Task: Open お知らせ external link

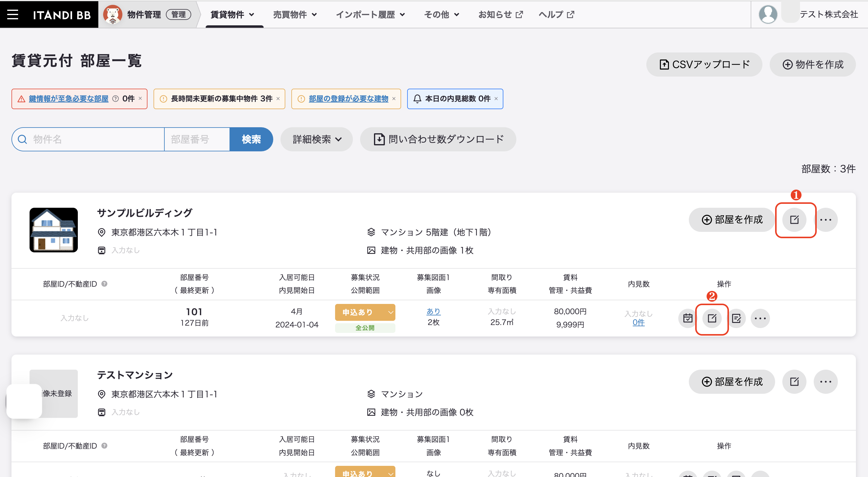Action: click(501, 14)
